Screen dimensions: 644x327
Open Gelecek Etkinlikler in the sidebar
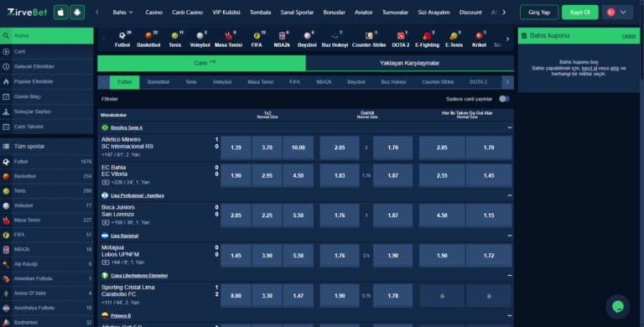[47, 66]
